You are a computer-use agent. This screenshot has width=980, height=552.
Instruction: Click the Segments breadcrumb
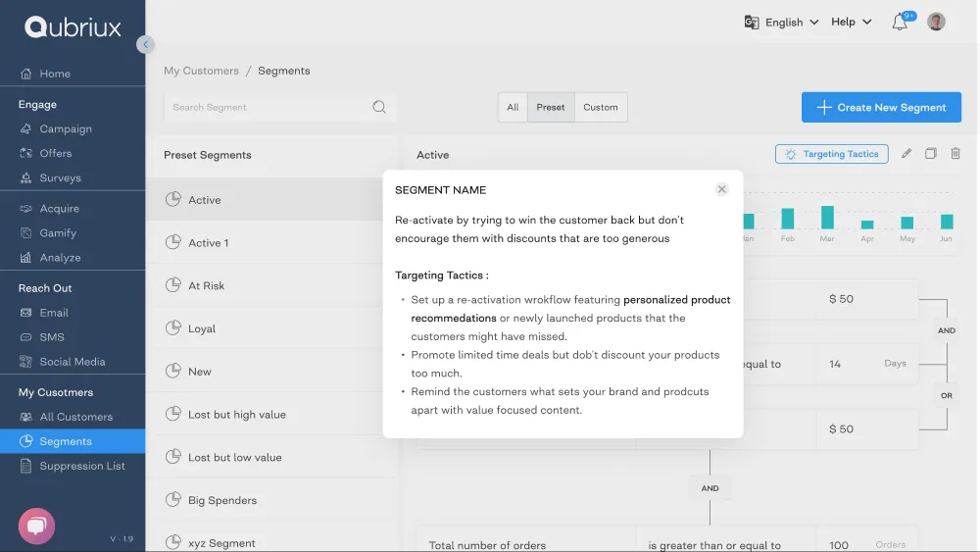pyautogui.click(x=284, y=71)
